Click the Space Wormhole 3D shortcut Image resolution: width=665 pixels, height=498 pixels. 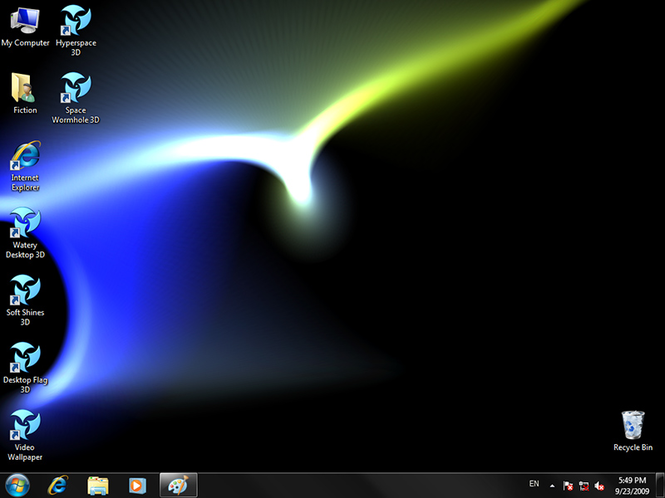pos(75,98)
